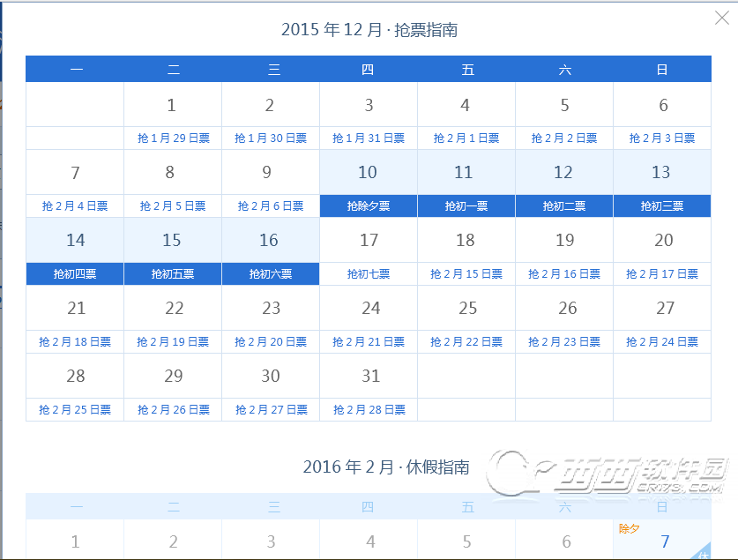This screenshot has width=738, height=560.
Task: Select December 25 in the calendar
Action: tap(468, 309)
